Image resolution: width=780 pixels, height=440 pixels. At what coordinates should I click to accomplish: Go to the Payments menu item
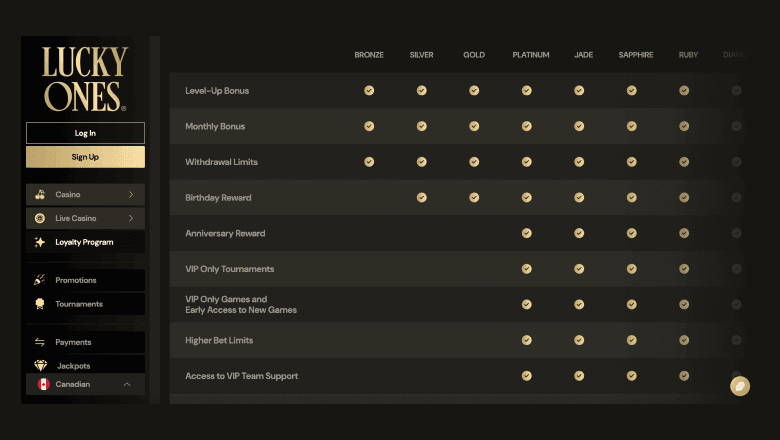pos(73,342)
